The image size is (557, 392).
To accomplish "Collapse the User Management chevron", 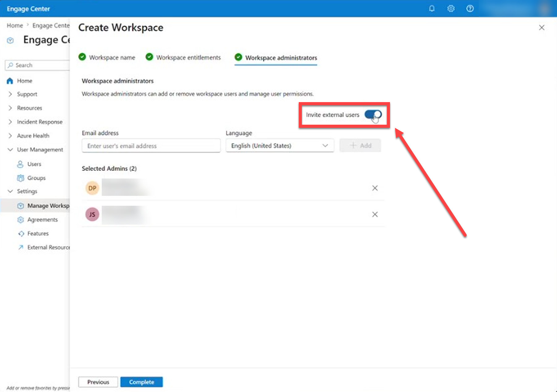I will click(x=10, y=149).
